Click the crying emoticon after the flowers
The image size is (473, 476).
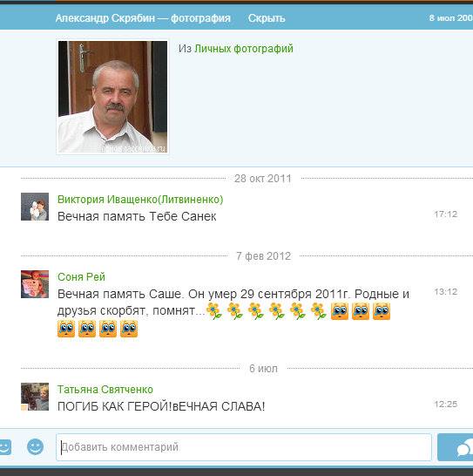point(340,311)
